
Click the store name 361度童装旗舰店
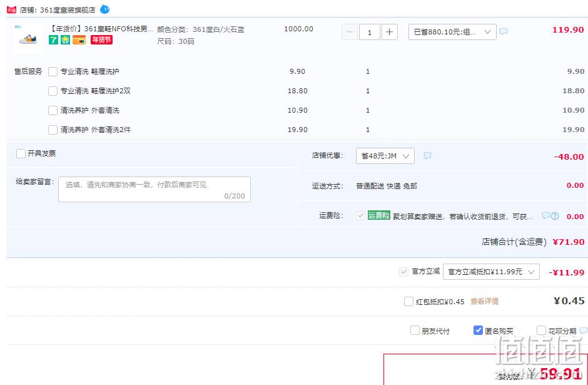point(68,10)
